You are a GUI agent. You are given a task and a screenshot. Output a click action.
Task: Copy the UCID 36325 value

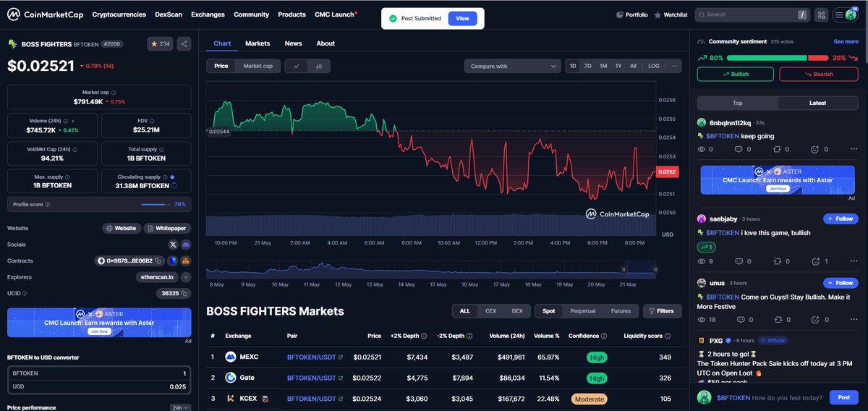[x=184, y=293]
